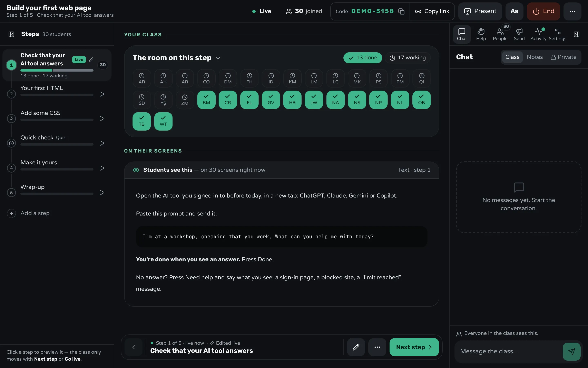The width and height of the screenshot is (588, 368).
Task: Select student tile BM
Action: pos(206,100)
